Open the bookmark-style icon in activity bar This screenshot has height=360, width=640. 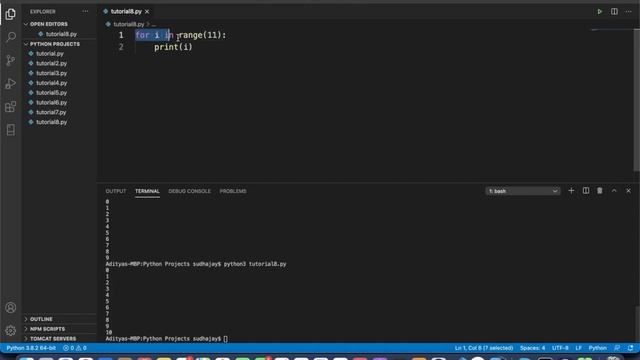[11, 130]
